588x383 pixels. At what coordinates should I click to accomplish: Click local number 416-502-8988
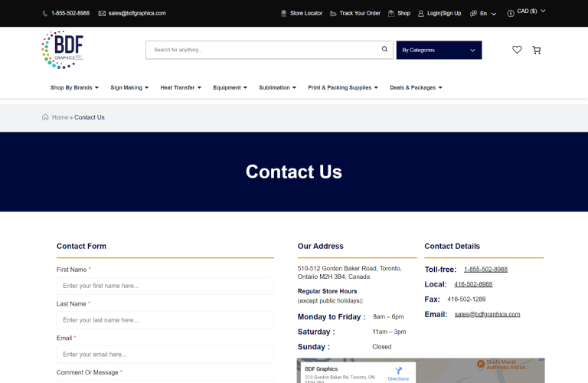(x=473, y=284)
